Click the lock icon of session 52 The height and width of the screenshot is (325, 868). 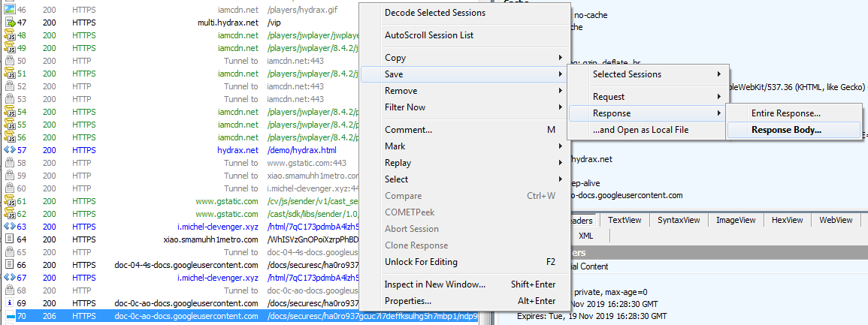point(10,86)
